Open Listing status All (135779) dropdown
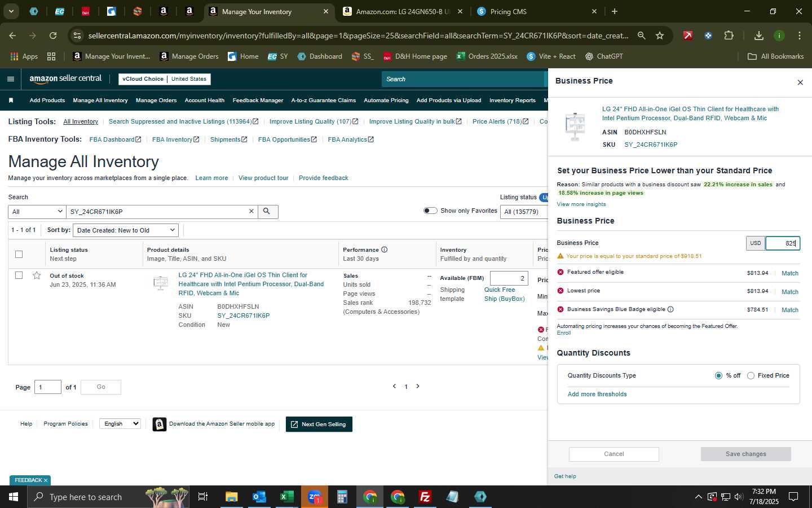This screenshot has width=812, height=508. click(524, 212)
